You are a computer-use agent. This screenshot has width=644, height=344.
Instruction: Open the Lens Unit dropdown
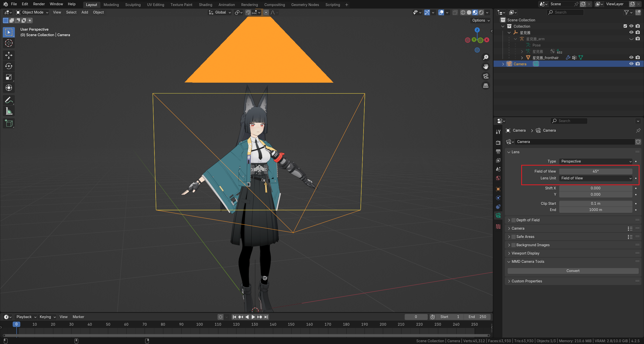tap(596, 178)
